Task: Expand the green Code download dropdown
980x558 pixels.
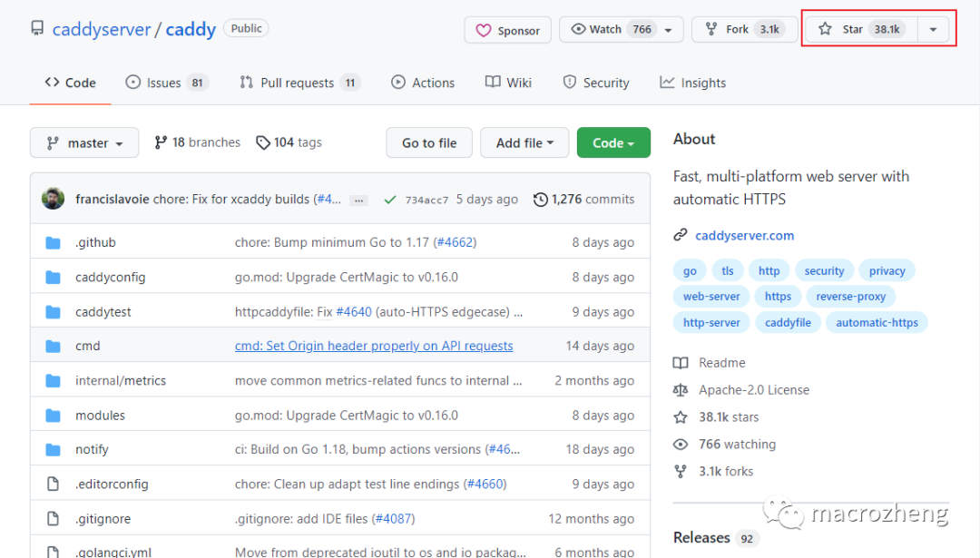Action: point(613,142)
